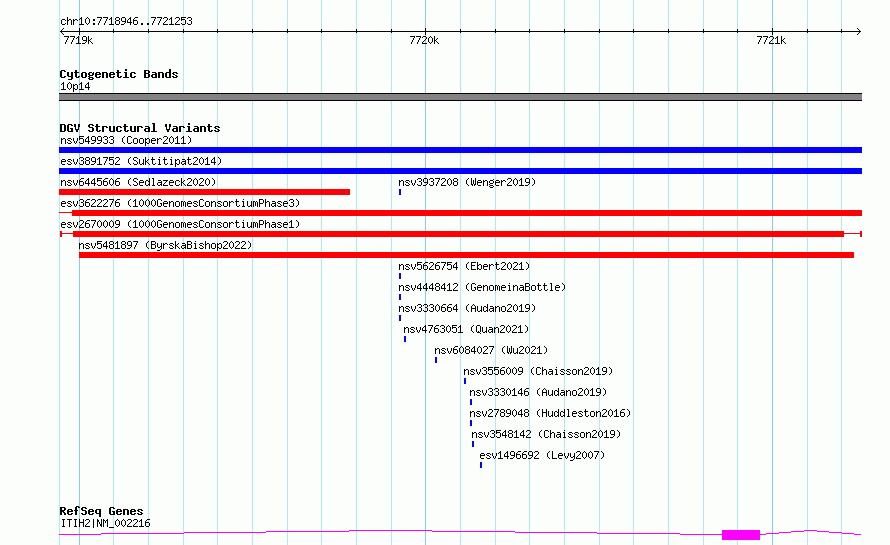Select the blue marker under nsv3548142
The height and width of the screenshot is (545, 890).
pyautogui.click(x=473, y=444)
